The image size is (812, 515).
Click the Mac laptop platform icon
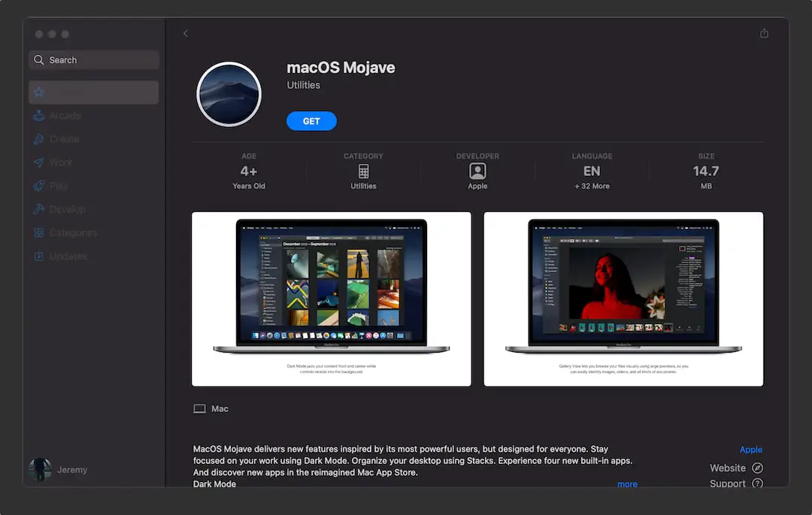[199, 409]
